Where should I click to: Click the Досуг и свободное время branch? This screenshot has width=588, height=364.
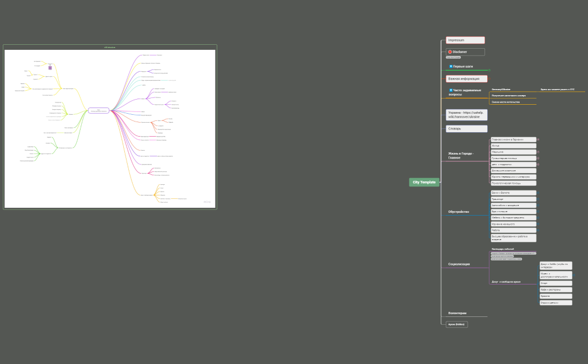click(x=506, y=282)
